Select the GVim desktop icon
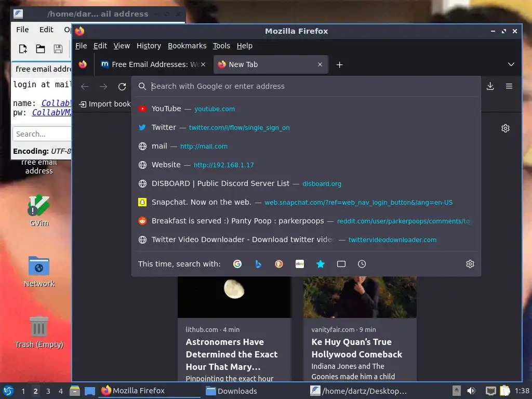Viewport: 532px width, 399px height. [39, 210]
